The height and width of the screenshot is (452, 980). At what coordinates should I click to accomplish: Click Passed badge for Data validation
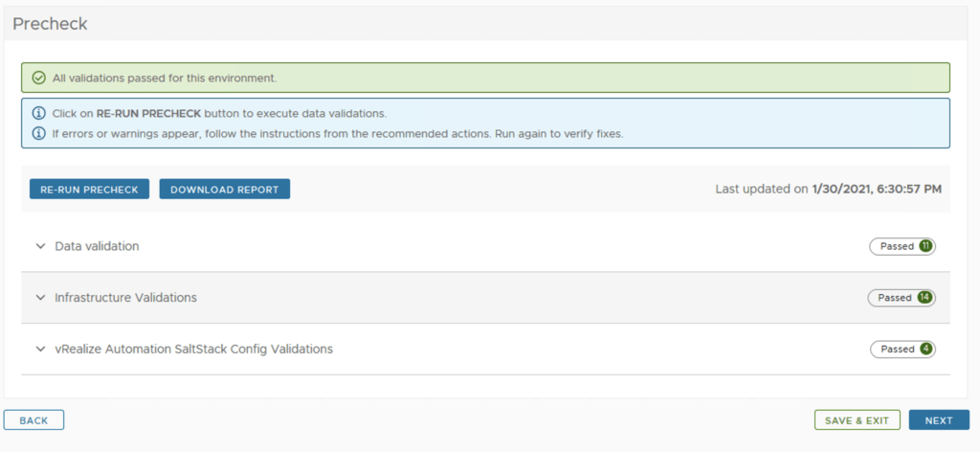(x=902, y=246)
